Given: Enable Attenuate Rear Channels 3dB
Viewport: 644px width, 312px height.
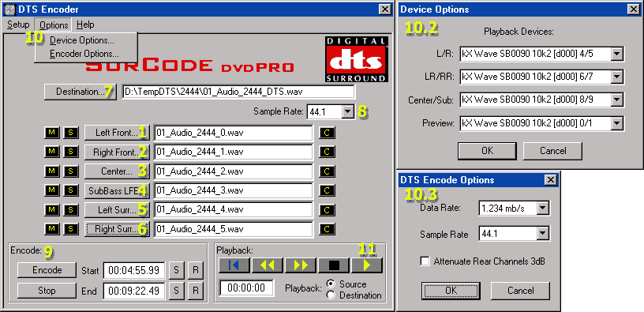Looking at the screenshot, I should coord(425,261).
